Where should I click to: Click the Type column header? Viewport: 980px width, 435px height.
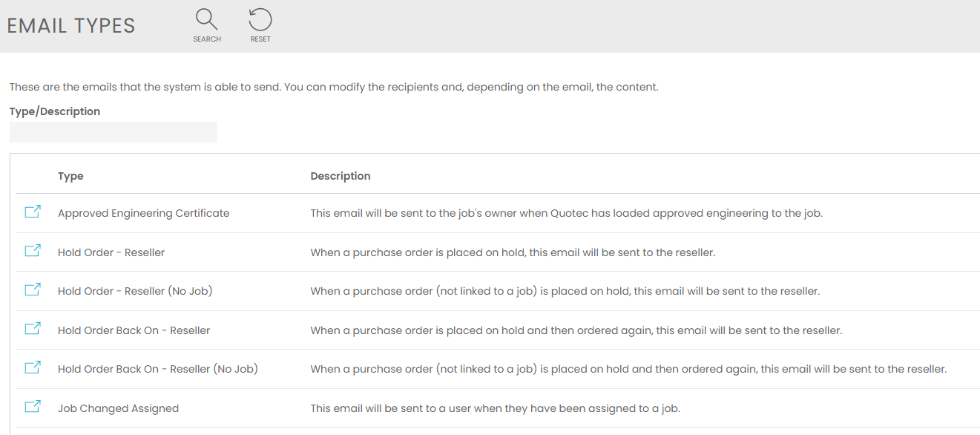pyautogui.click(x=70, y=176)
